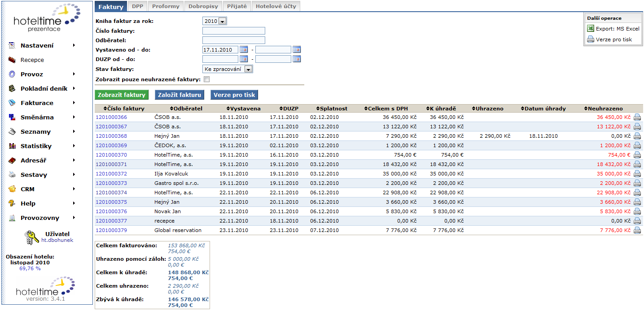The width and height of the screenshot is (644, 311).
Task: Click the blue Verze pro tisk button
Action: (x=234, y=95)
